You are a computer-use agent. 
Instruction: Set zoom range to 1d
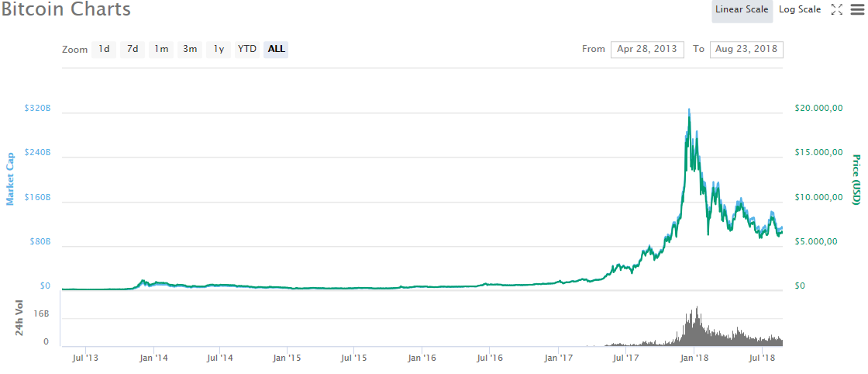click(x=104, y=50)
